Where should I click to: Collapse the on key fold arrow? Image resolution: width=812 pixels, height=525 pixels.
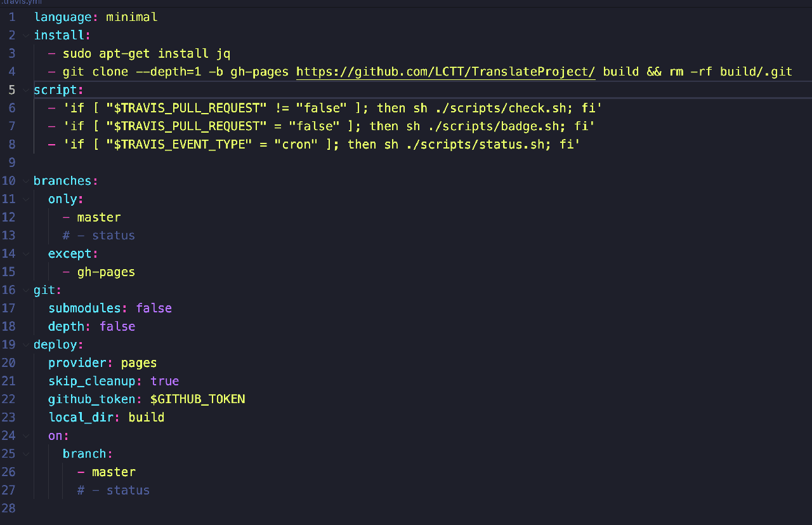(25, 436)
